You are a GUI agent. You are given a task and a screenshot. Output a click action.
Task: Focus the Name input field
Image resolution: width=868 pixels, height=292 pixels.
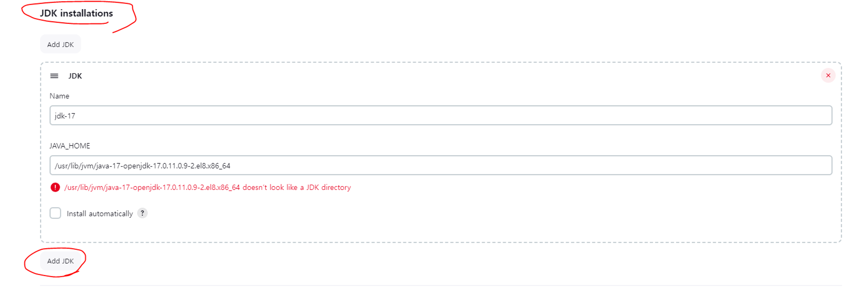[x=441, y=116]
